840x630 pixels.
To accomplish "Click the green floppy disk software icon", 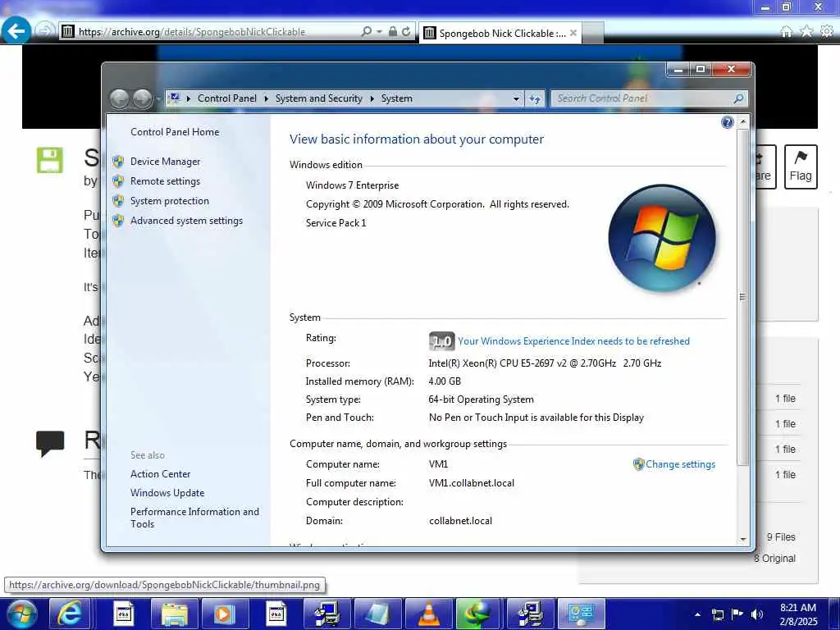I will 50,160.
